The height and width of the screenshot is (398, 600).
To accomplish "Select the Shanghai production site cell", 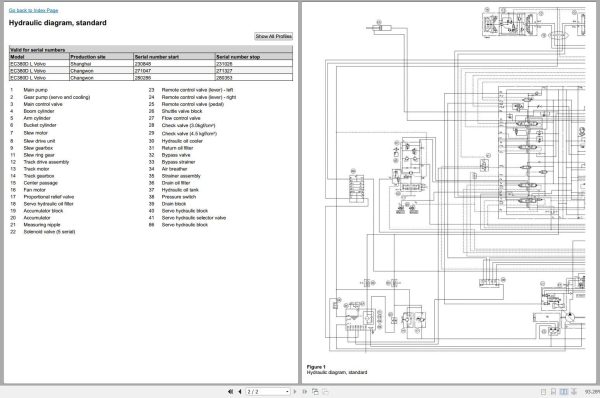I will tap(101, 64).
